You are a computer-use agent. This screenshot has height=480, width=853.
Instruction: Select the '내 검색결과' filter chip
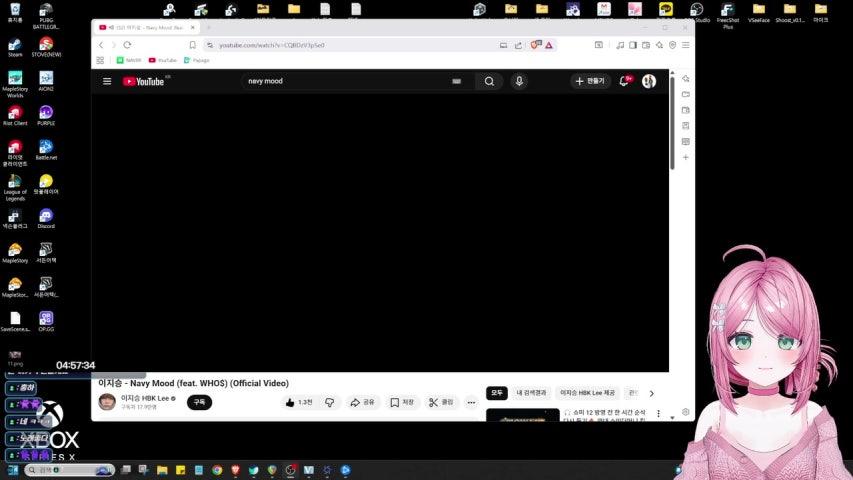(x=531, y=392)
